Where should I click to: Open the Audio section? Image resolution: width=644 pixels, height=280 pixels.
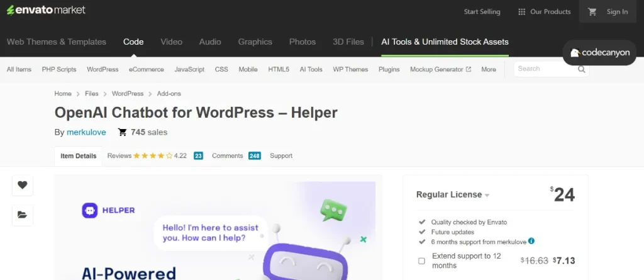click(210, 42)
